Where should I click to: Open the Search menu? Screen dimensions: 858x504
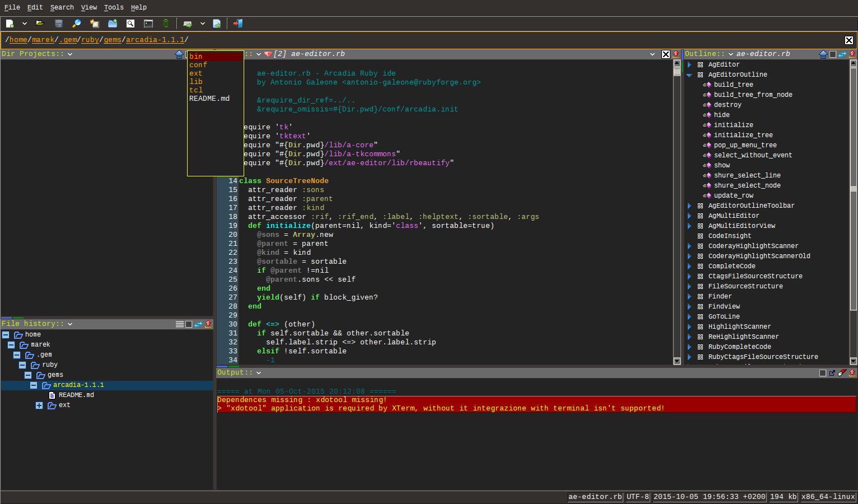pos(62,7)
